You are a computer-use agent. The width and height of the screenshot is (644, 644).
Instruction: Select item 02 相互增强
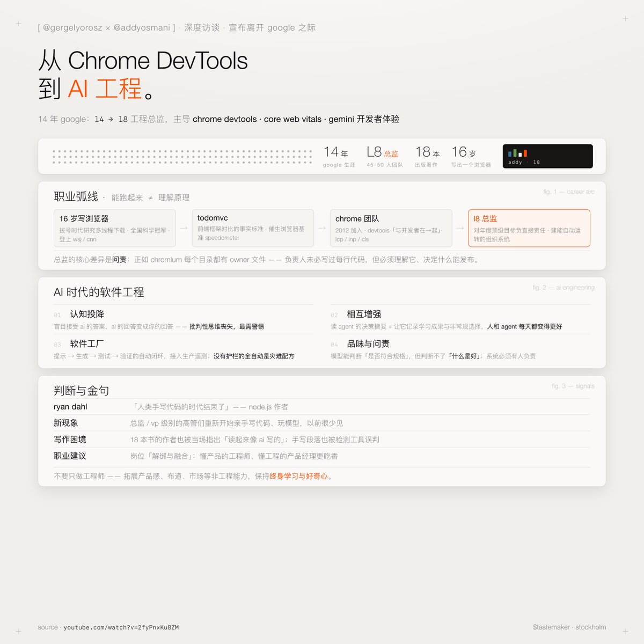coord(460,319)
